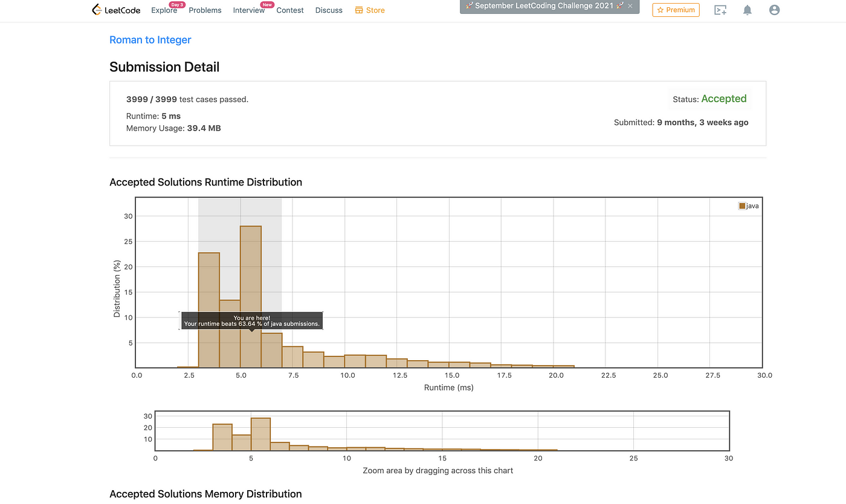The image size is (846, 504).
Task: Click 'Zoom area by dragging across this chart' text
Action: (x=438, y=470)
